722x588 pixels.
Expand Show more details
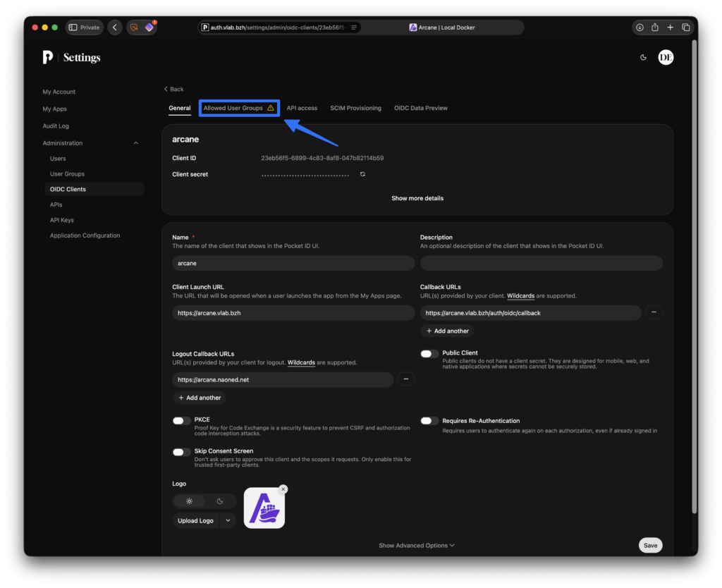coord(417,198)
